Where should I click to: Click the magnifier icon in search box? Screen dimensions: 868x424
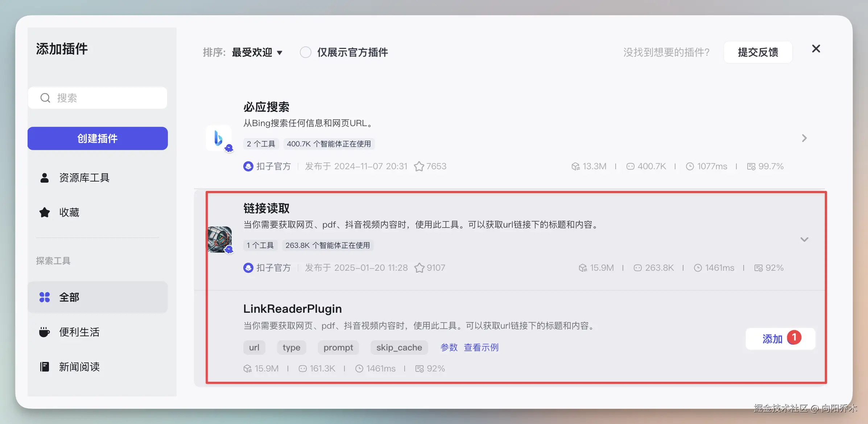(45, 98)
